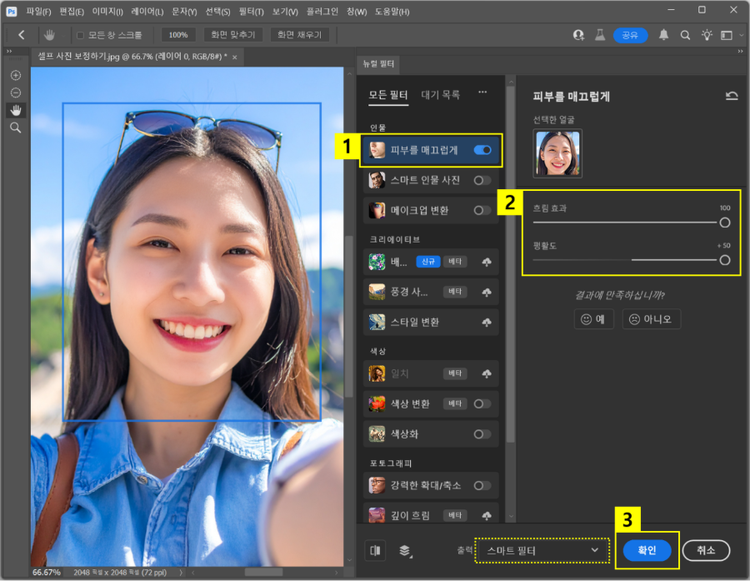Open the workspace layout icon
Viewport: 750px width, 581px height.
click(727, 35)
